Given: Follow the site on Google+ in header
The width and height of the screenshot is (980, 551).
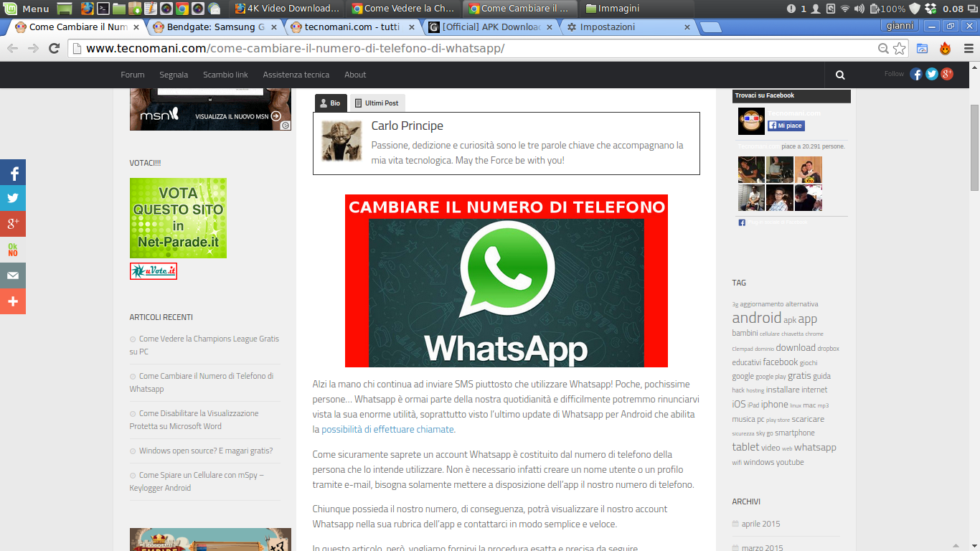Looking at the screenshot, I should click(x=947, y=74).
